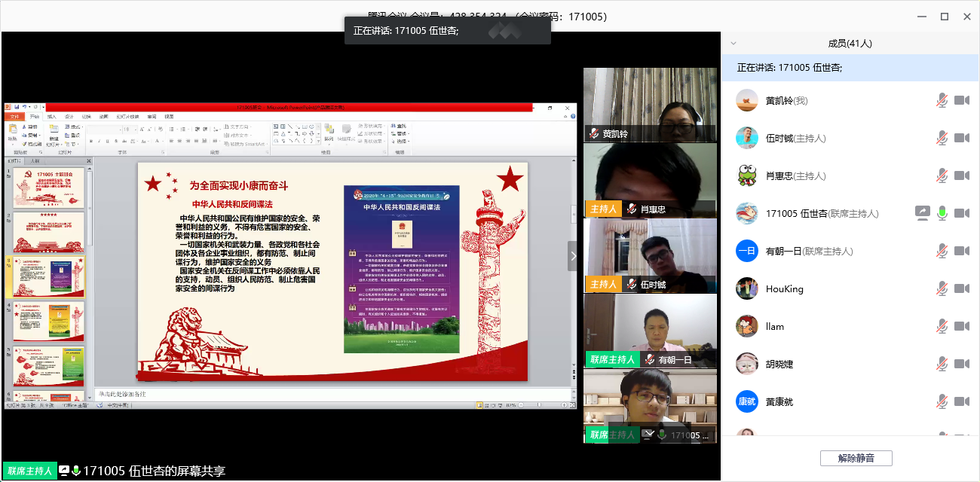Click llam's camera icon
This screenshot has width=980, height=482.
click(x=961, y=326)
